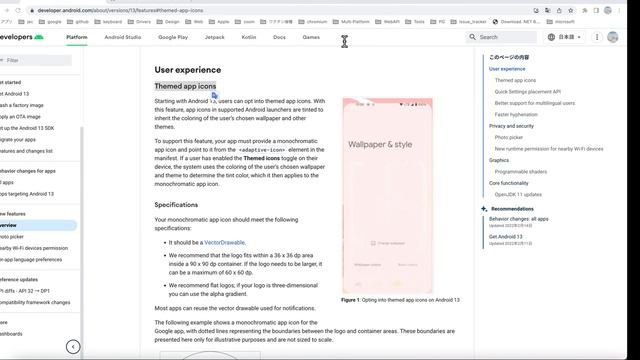Open the WebAPI bookmarks folder
Screen dimensions: 640x360
pos(388,22)
